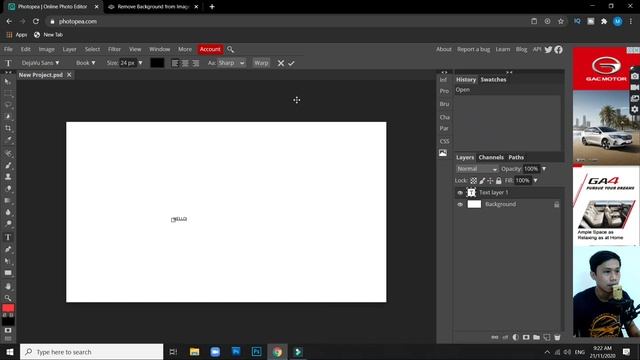Align text center

(185, 63)
